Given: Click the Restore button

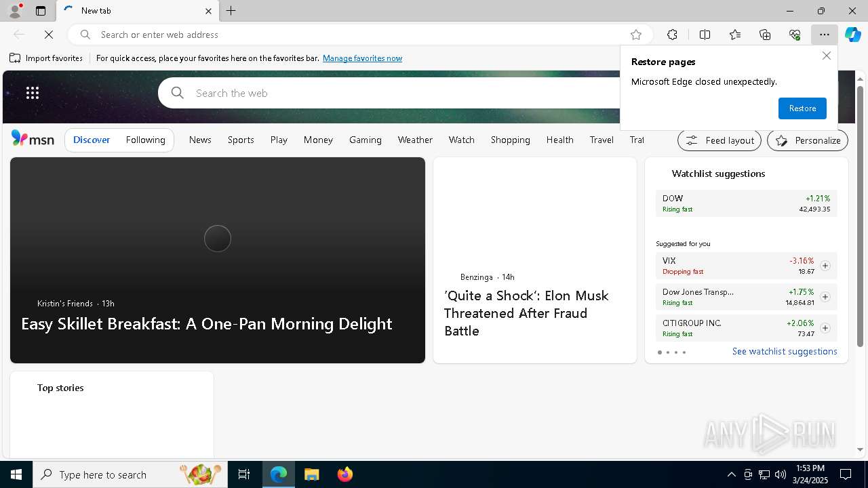Looking at the screenshot, I should [x=802, y=108].
